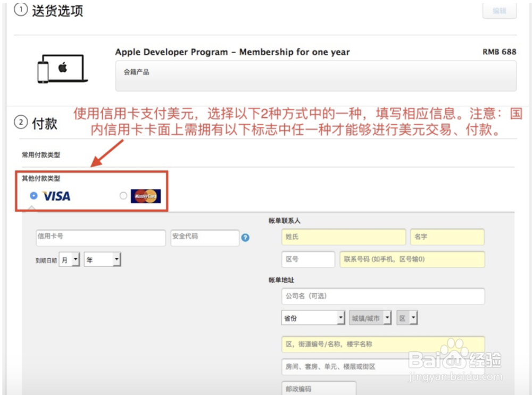Click the 到期日期 label
Screen dimensions: 532x395
pos(46,260)
